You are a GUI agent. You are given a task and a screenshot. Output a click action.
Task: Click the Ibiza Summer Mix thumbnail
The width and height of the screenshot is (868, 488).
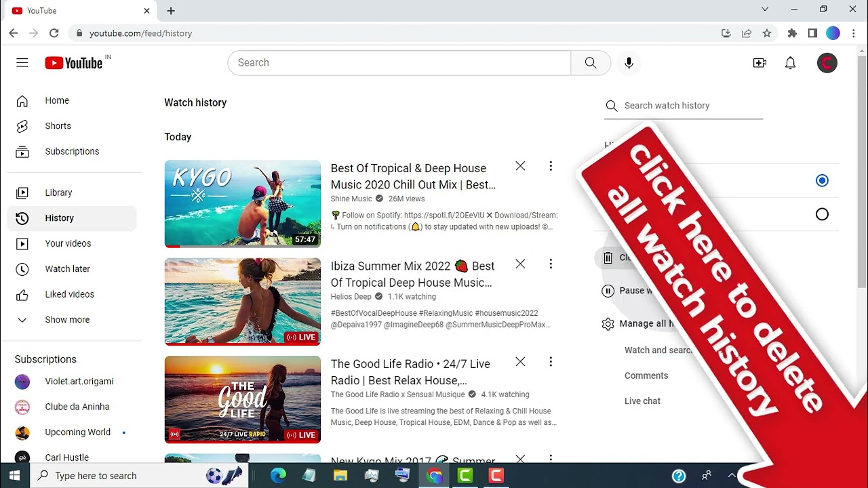[243, 302]
